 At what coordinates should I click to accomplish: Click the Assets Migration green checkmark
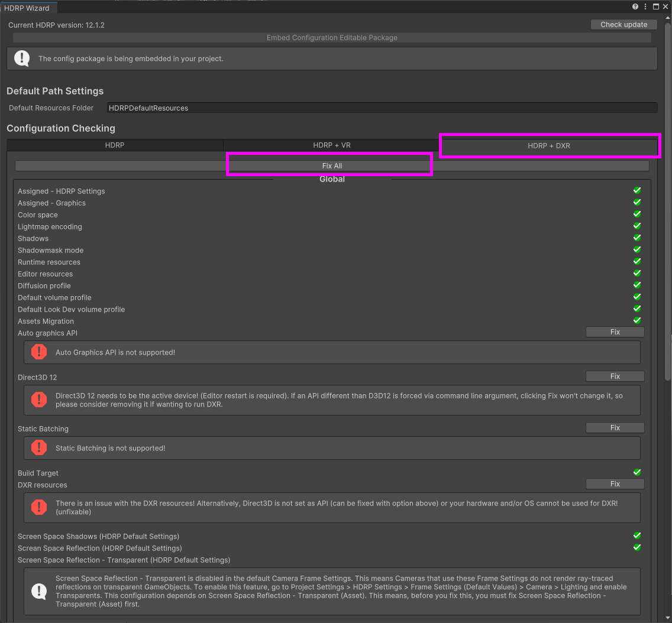pos(637,320)
